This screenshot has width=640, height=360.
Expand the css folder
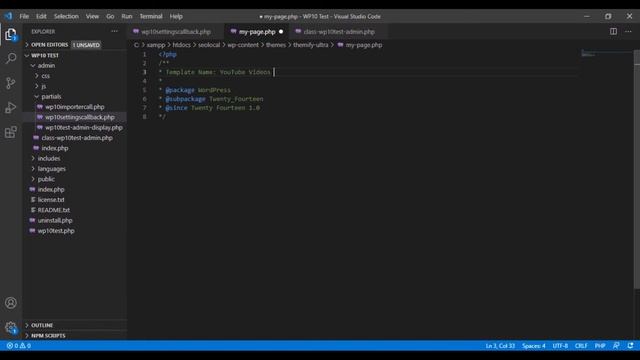coord(45,76)
